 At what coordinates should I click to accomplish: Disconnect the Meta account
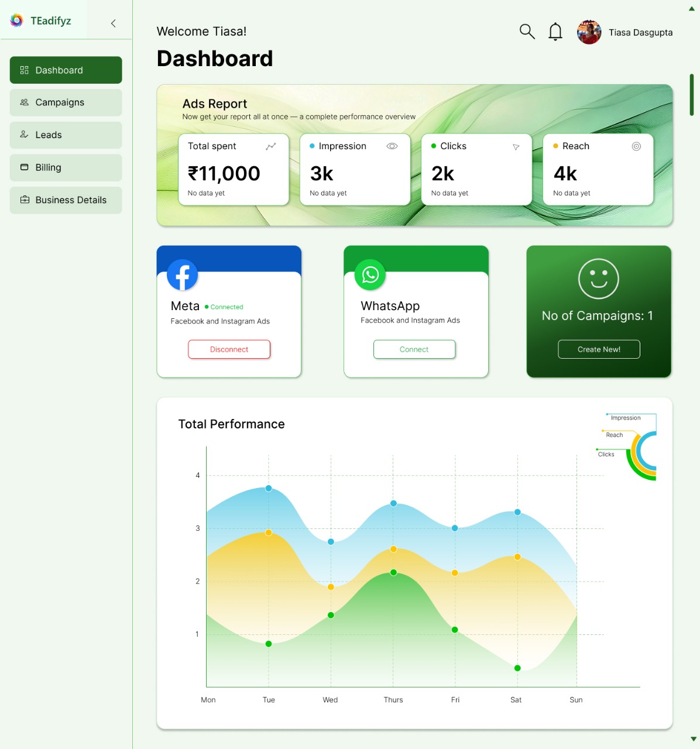pos(229,349)
